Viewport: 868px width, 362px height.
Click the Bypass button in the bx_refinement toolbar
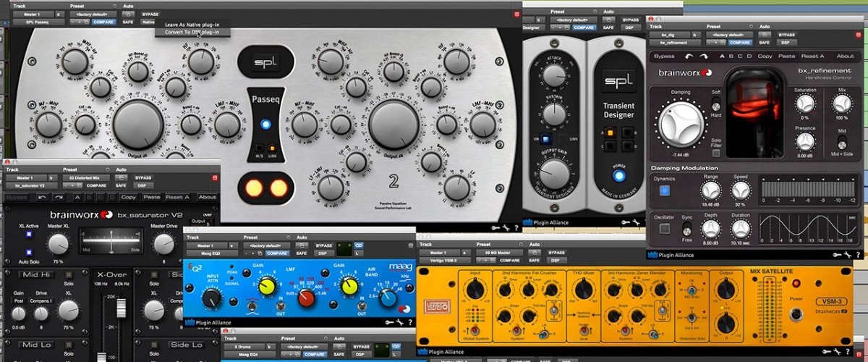664,56
